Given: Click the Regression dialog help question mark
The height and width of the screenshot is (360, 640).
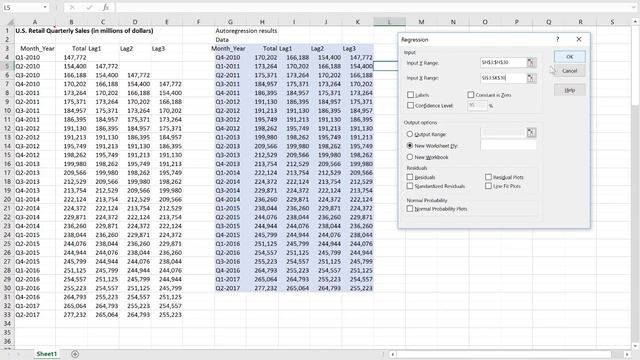Looking at the screenshot, I should click(558, 39).
